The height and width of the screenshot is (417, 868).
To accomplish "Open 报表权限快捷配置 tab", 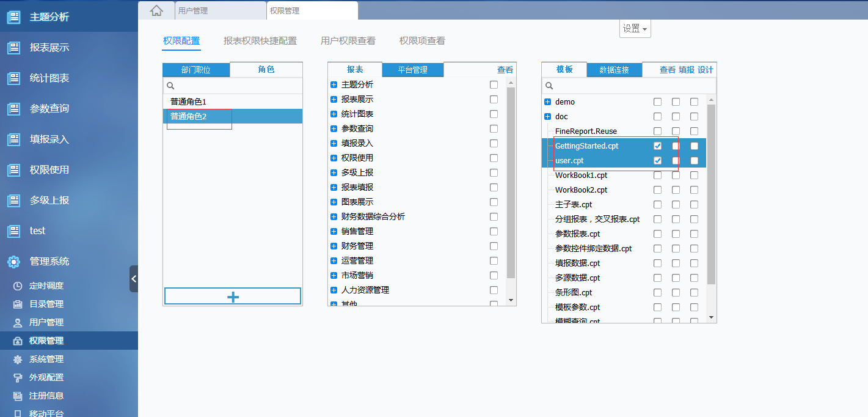I will (260, 41).
